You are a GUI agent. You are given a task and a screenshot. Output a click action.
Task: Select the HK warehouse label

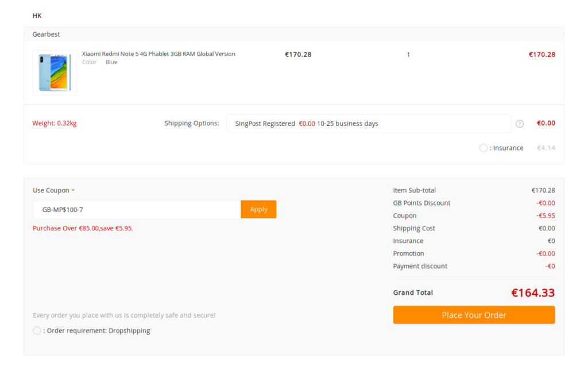pos(37,16)
